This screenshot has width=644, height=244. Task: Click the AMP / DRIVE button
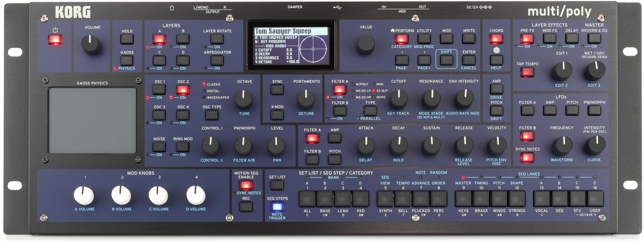coord(497,89)
